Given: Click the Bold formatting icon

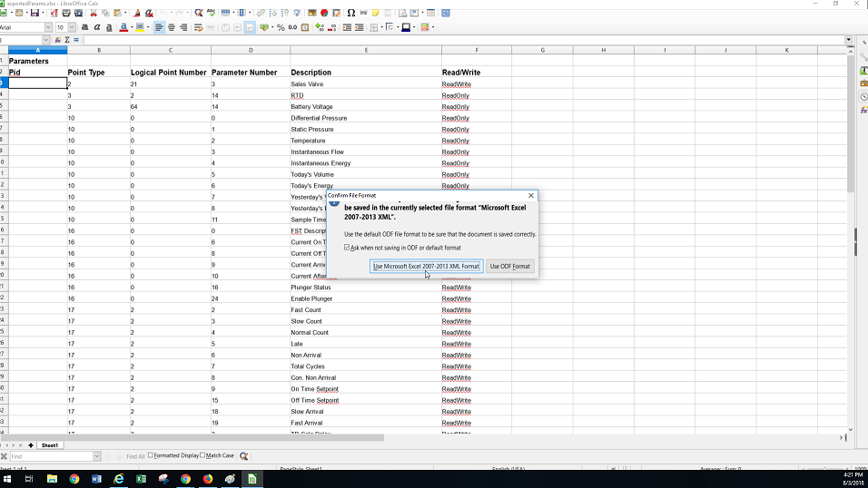Looking at the screenshot, I should [x=85, y=27].
